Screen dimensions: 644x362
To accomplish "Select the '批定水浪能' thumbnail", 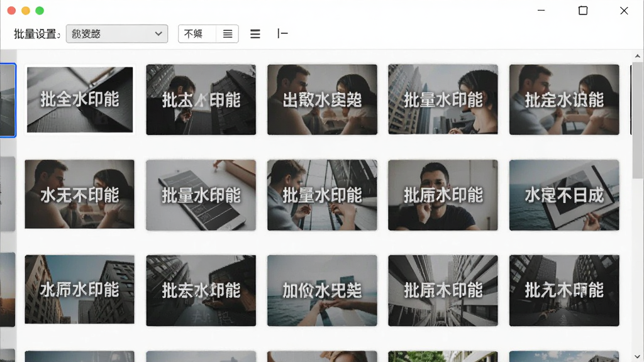I will [x=564, y=100].
